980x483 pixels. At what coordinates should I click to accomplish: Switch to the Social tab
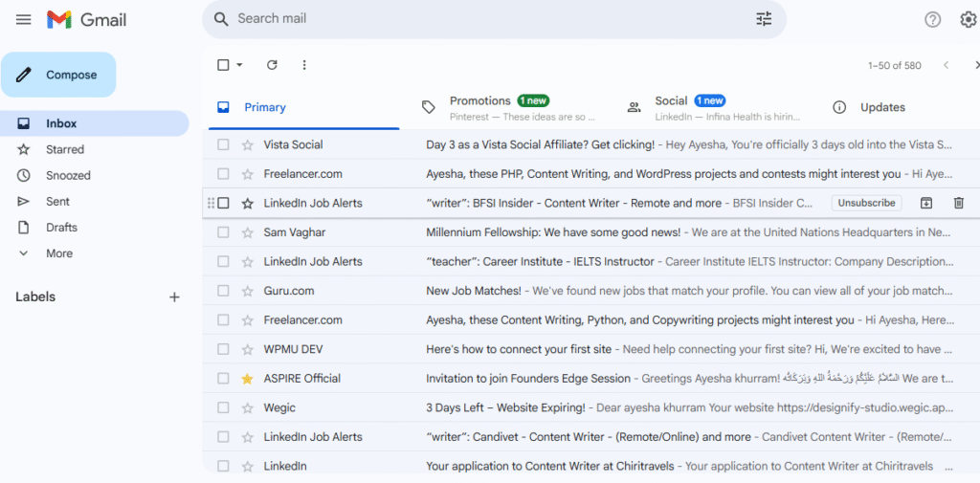click(x=714, y=107)
